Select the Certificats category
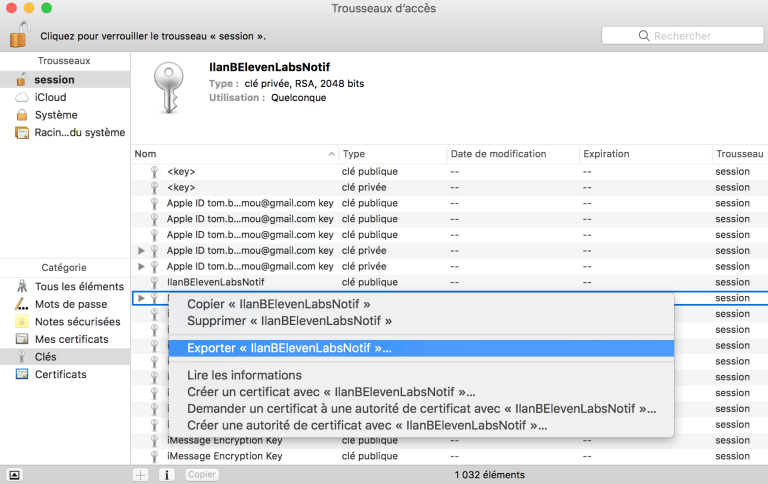 coord(60,374)
